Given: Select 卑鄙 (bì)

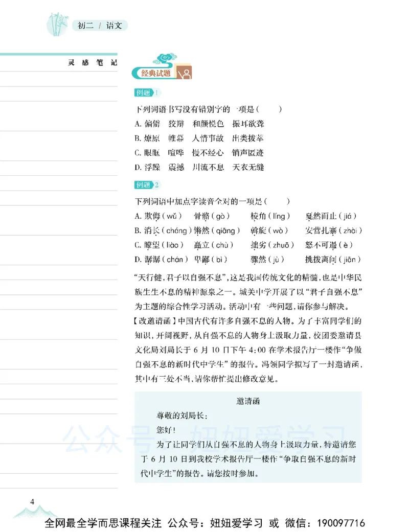Looking at the screenshot, I should (211, 260).
